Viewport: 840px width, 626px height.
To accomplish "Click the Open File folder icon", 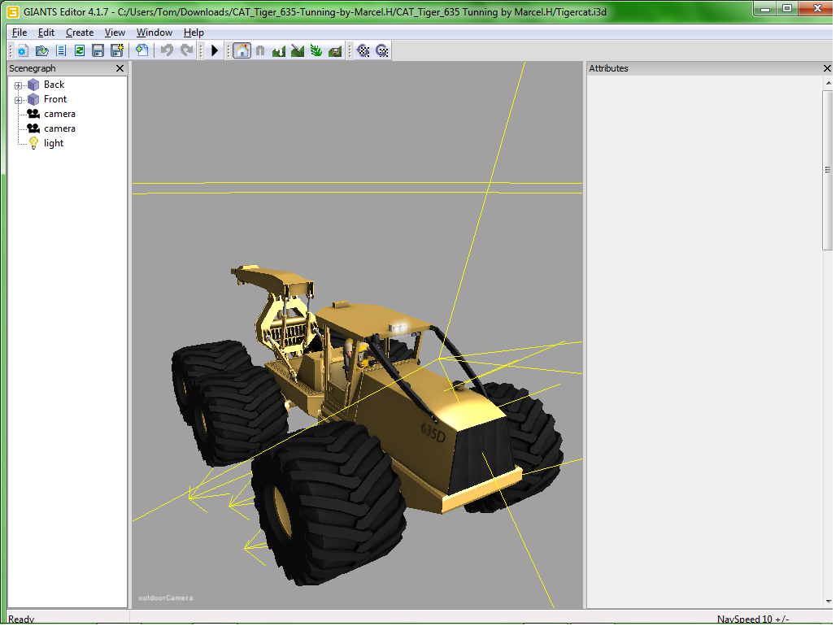I will click(41, 51).
